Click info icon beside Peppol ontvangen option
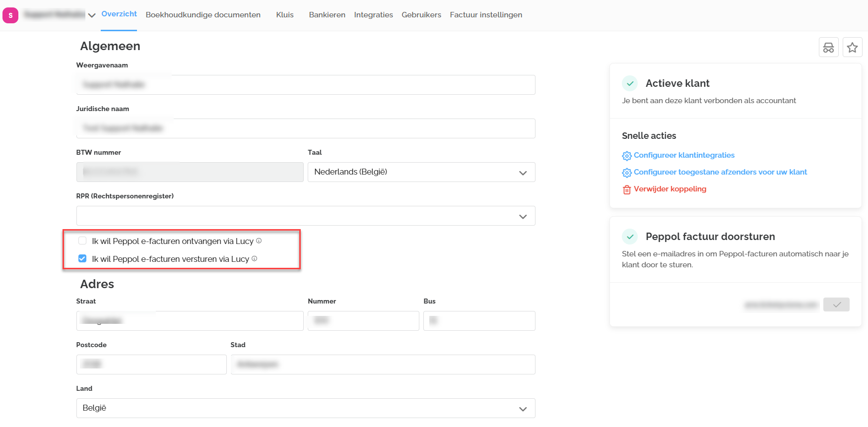 259,241
